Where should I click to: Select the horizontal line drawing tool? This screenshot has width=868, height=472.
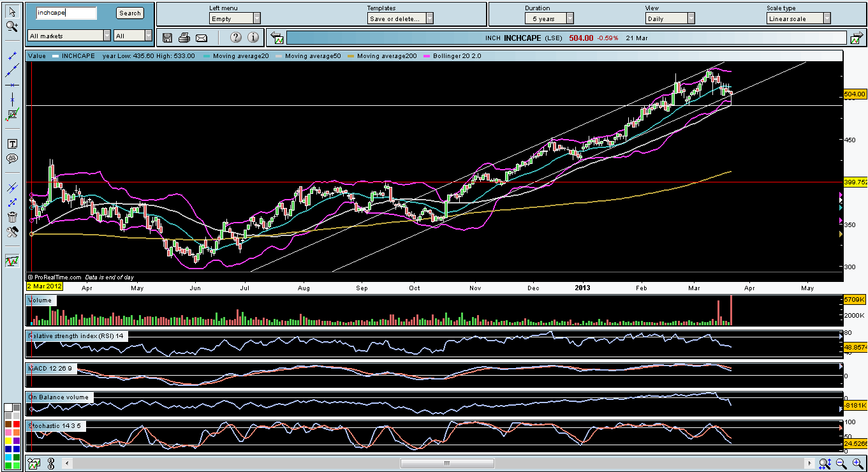tap(12, 85)
